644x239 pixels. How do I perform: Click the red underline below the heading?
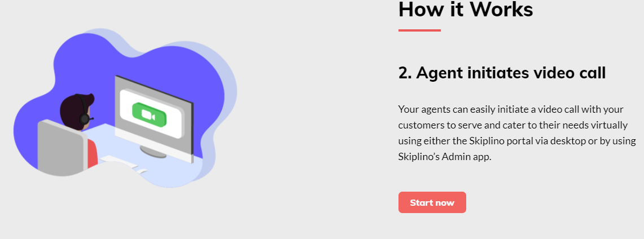(419, 30)
